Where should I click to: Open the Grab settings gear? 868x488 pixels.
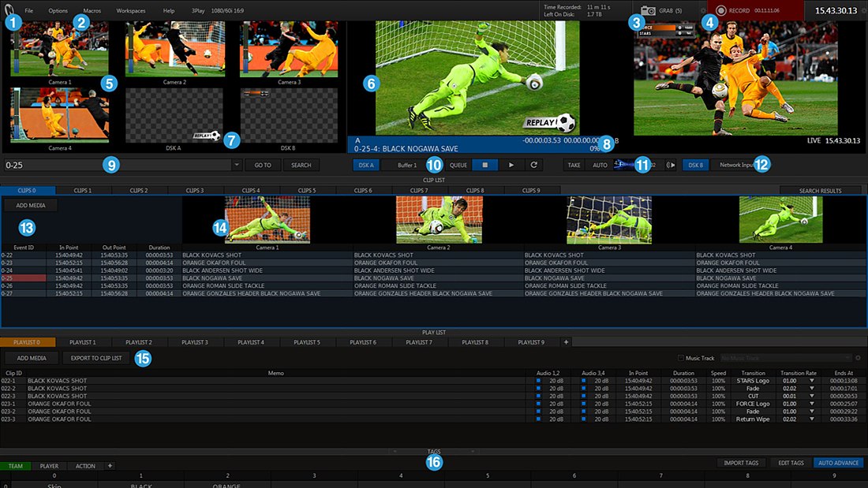point(703,10)
